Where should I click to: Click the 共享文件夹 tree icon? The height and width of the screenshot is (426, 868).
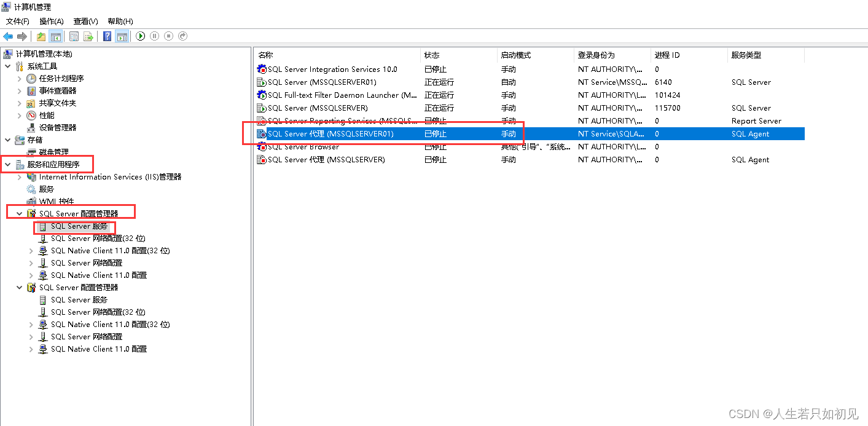pos(32,103)
